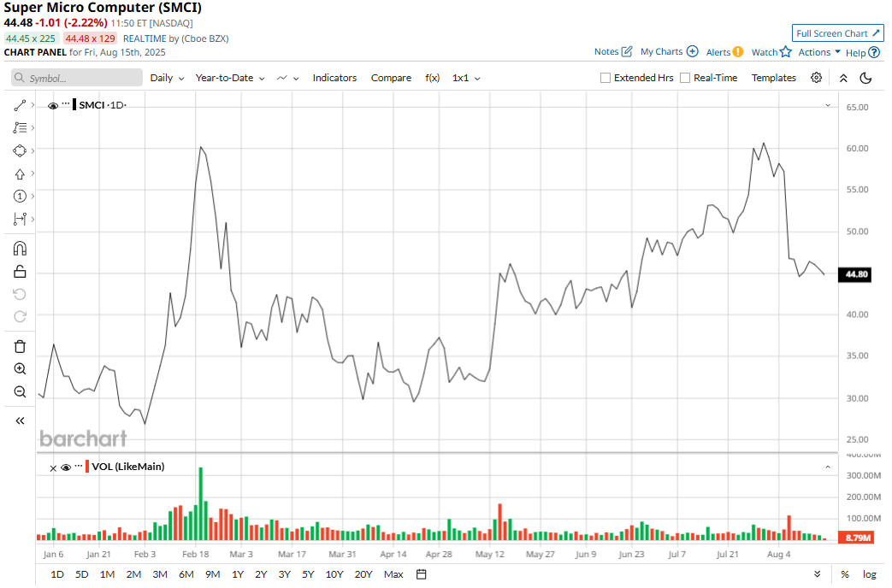Select the 3M time range
The height and width of the screenshot is (588, 892).
coord(160,574)
